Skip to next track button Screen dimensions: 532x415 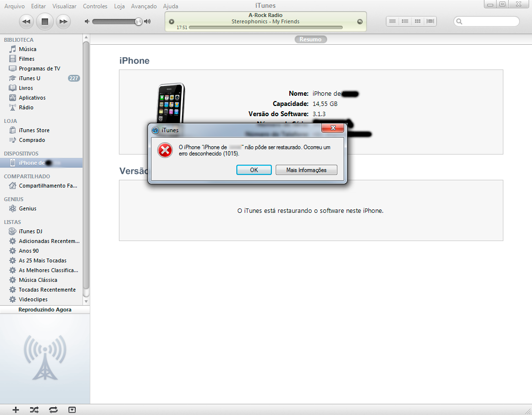[x=64, y=21]
